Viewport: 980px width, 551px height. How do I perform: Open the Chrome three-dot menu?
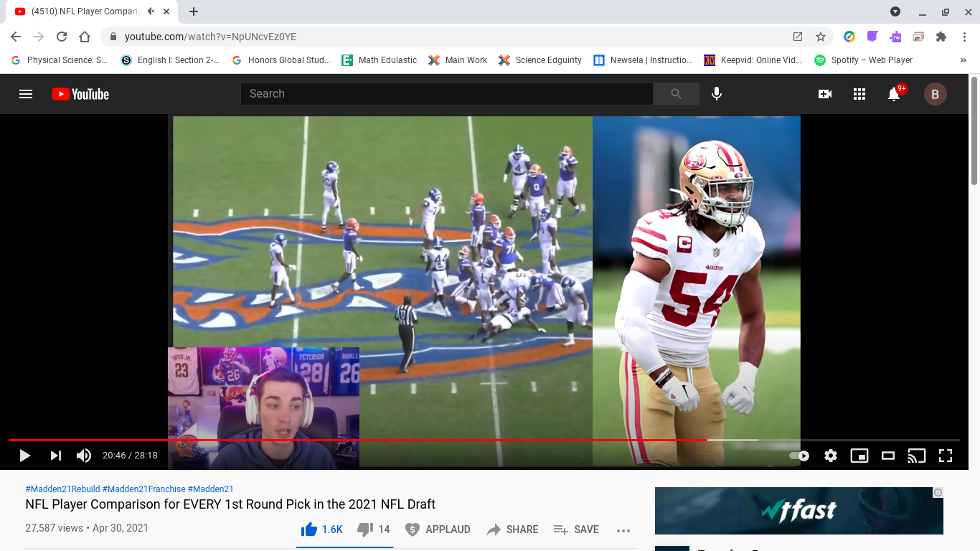coord(964,37)
